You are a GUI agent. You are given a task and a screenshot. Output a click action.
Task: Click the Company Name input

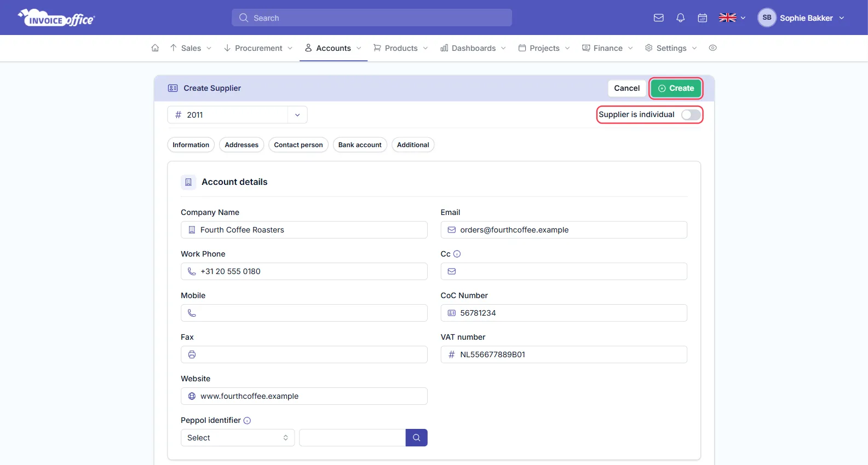coord(304,230)
